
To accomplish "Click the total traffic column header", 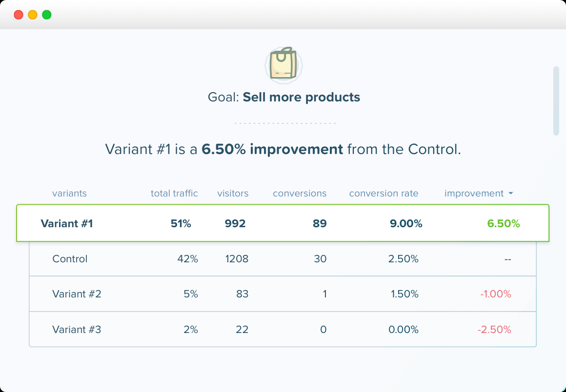I will pos(174,193).
